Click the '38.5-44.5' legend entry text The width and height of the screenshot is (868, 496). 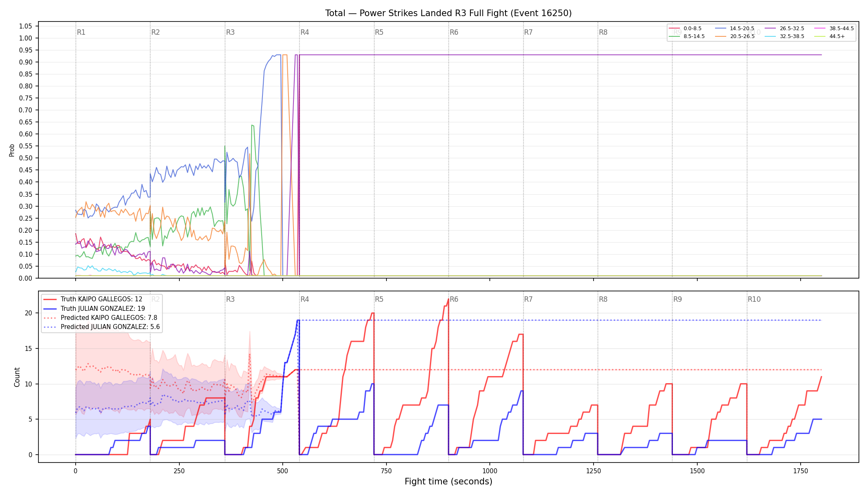[x=842, y=29]
